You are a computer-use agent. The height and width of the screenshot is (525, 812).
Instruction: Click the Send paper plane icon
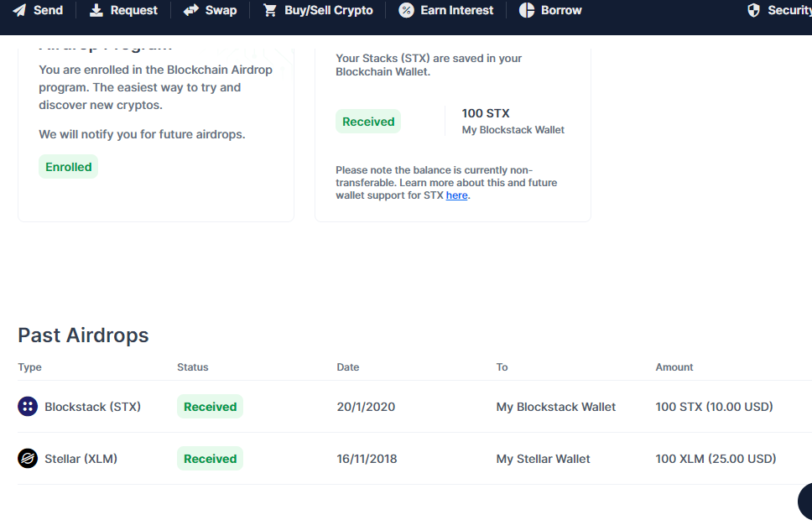coord(19,10)
